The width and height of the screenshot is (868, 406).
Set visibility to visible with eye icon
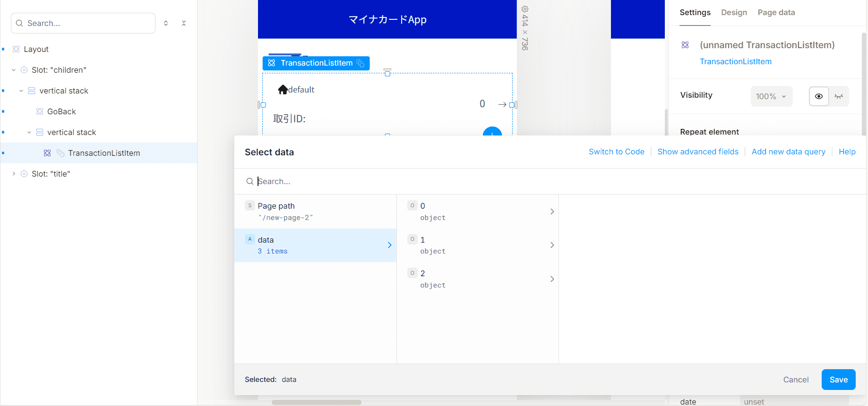819,96
